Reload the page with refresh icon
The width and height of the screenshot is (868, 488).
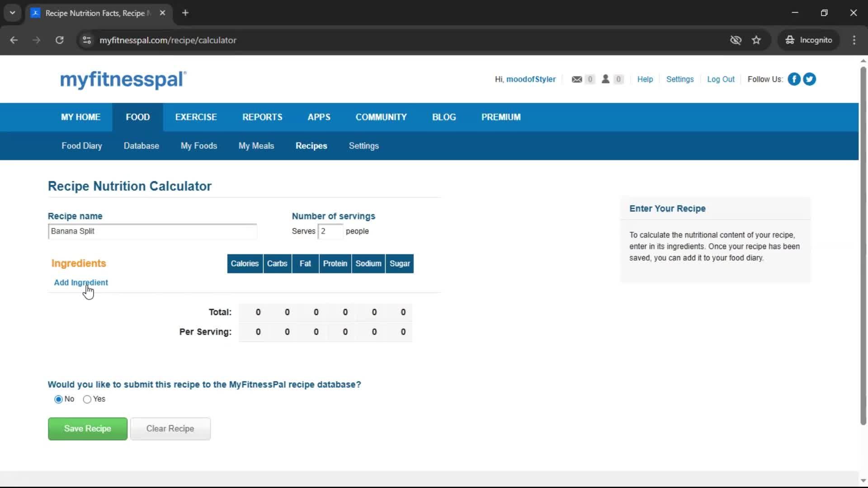[59, 40]
